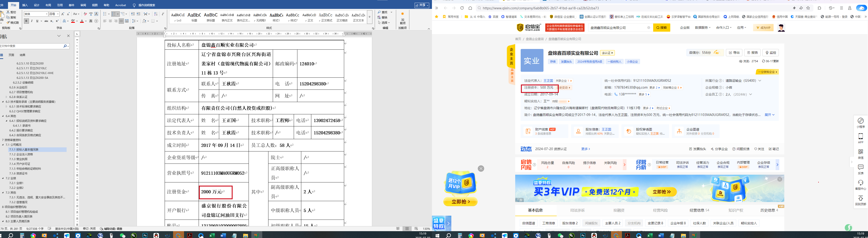Apply red font color swatch button
The width and height of the screenshot is (868, 238).
[x=82, y=21]
